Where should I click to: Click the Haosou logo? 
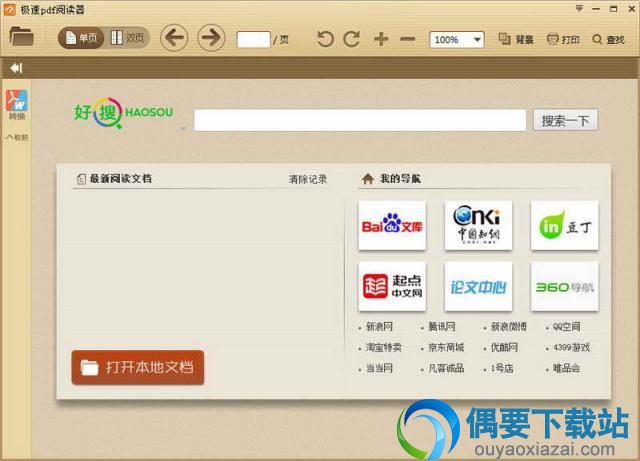tap(123, 112)
